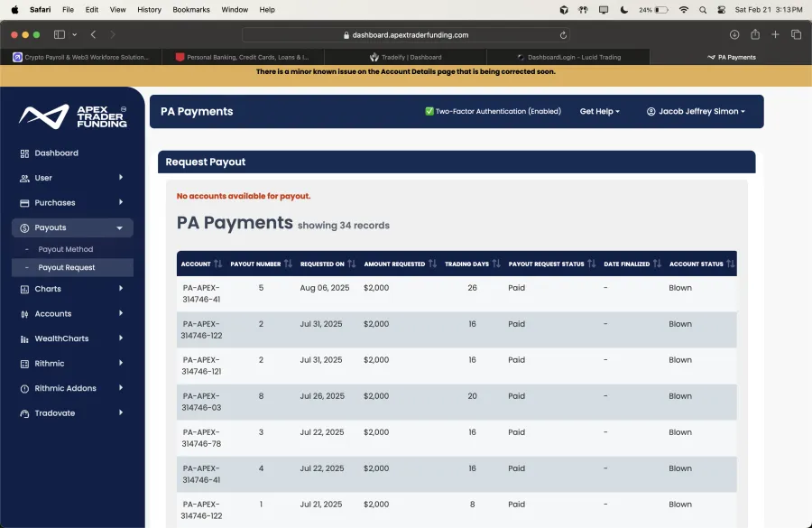Switch to the Lucid Trading tab
The height and width of the screenshot is (528, 812).
tap(568, 57)
